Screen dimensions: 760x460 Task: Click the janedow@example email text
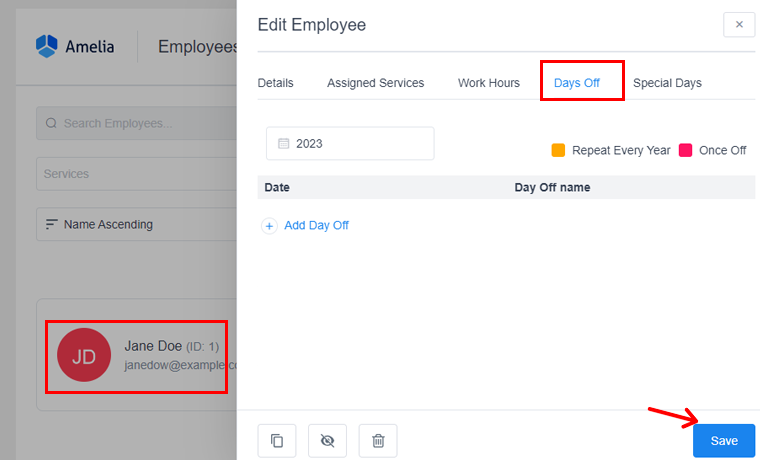click(180, 365)
